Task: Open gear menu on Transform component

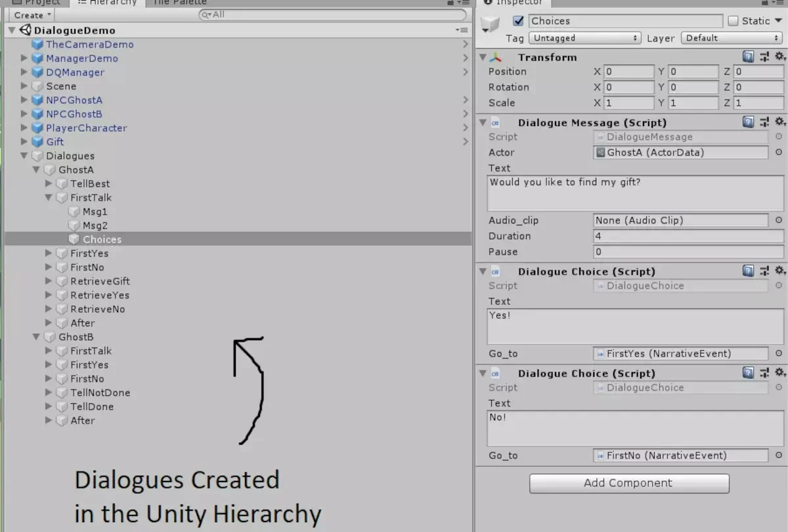Action: pyautogui.click(x=779, y=57)
